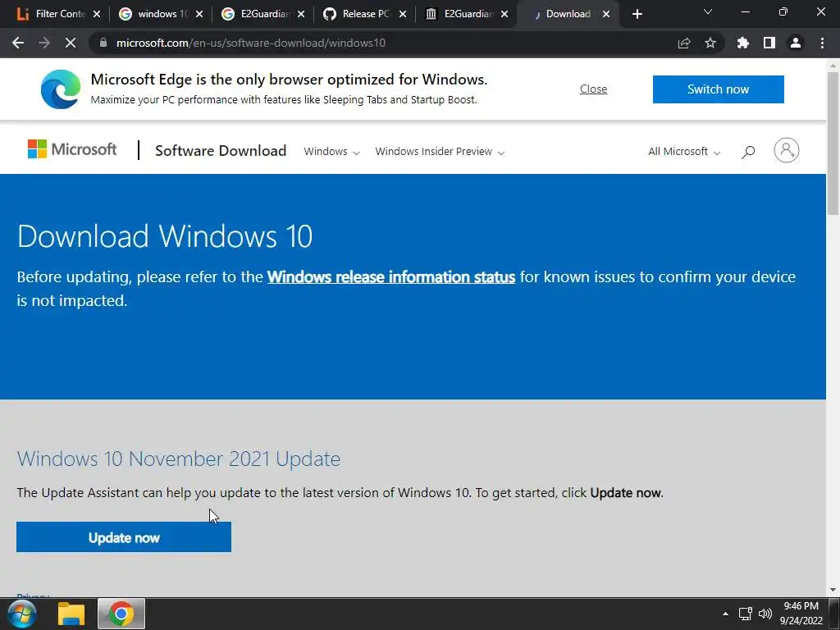Click the Download Windows 10 heading
Image resolution: width=840 pixels, height=630 pixels.
point(164,236)
